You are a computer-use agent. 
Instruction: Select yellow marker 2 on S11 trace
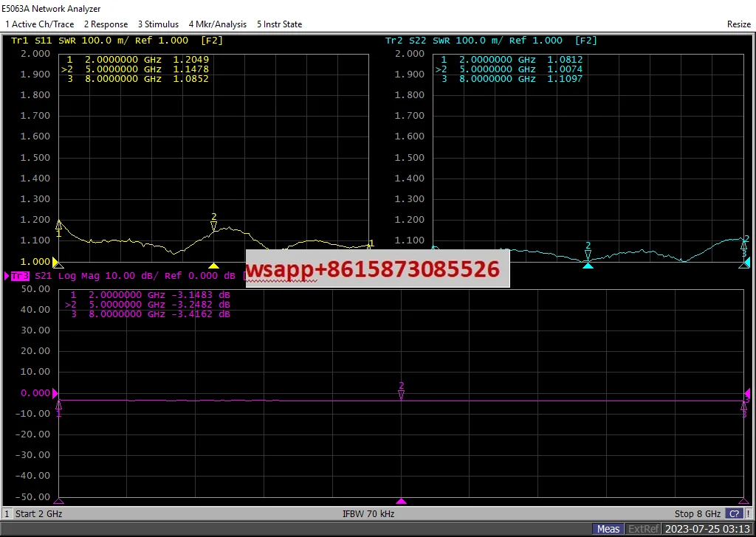tap(214, 225)
